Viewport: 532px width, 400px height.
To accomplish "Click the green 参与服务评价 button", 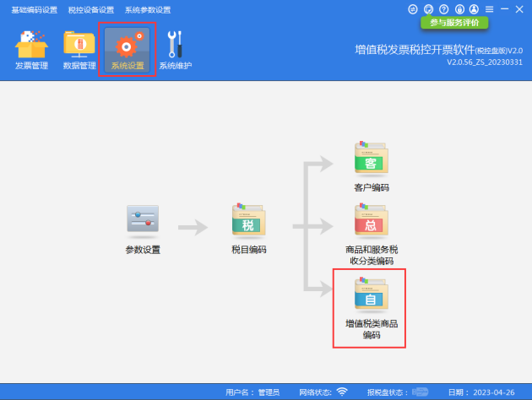I will [454, 23].
